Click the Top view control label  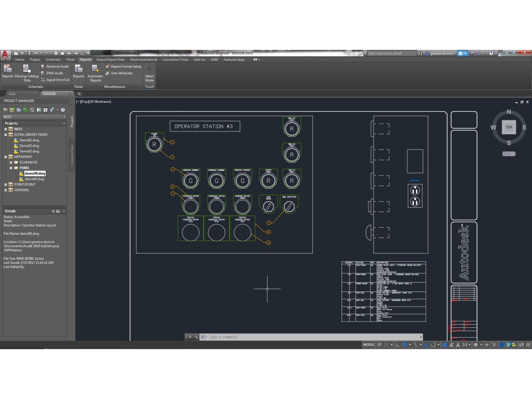(84, 102)
